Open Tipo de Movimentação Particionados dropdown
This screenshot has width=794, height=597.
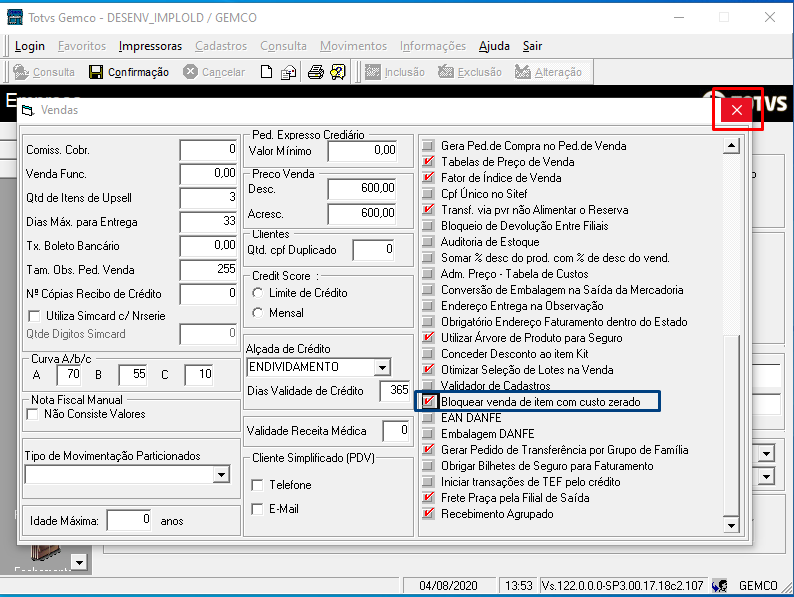pyautogui.click(x=221, y=474)
